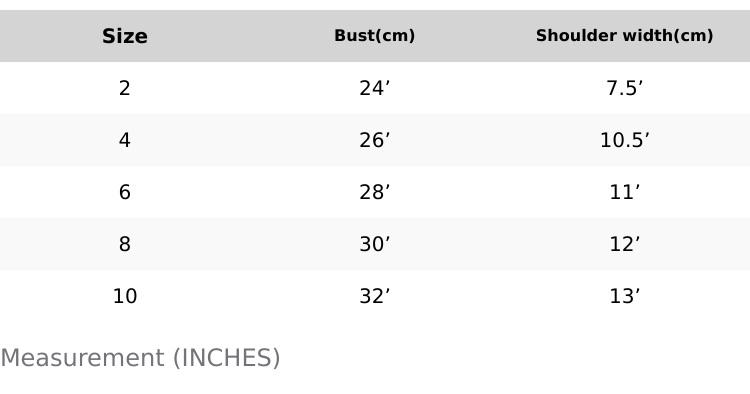The width and height of the screenshot is (750, 394).
Task: Select the size 10 cell
Action: tap(125, 296)
